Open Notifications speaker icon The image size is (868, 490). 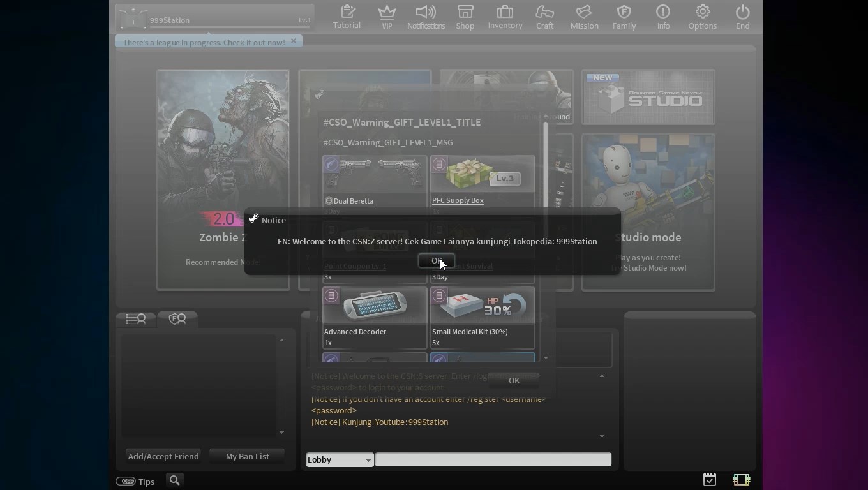(x=426, y=18)
